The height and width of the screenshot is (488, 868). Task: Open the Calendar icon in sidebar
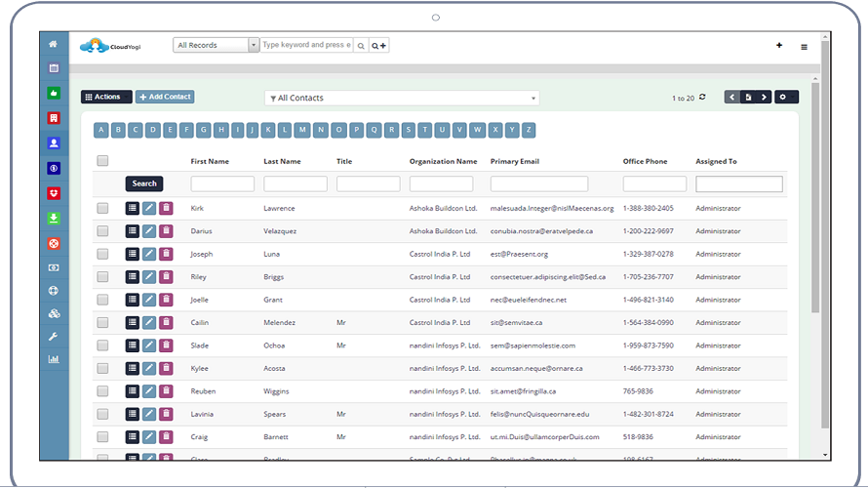coord(54,68)
